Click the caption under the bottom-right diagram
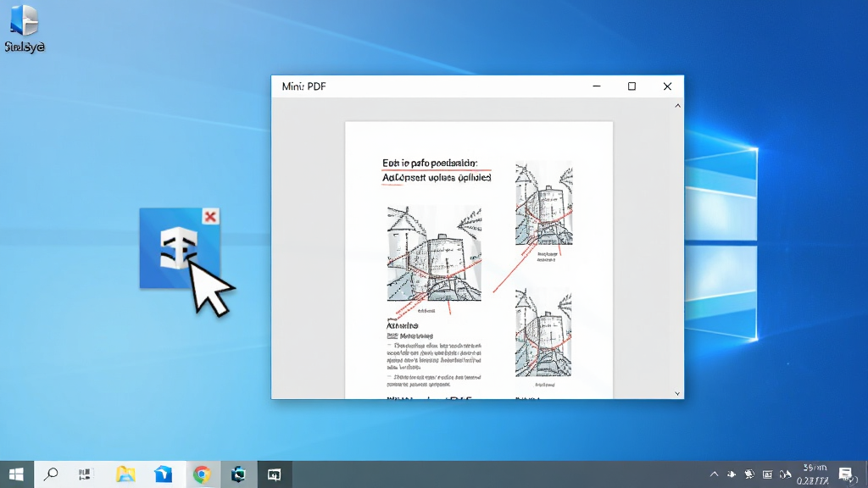This screenshot has height=488, width=868. tap(545, 385)
